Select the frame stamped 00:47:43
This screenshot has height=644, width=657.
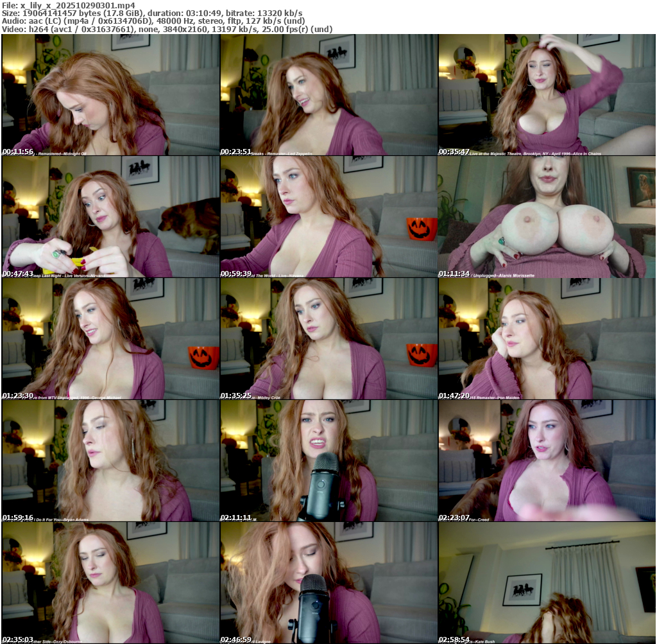click(110, 217)
